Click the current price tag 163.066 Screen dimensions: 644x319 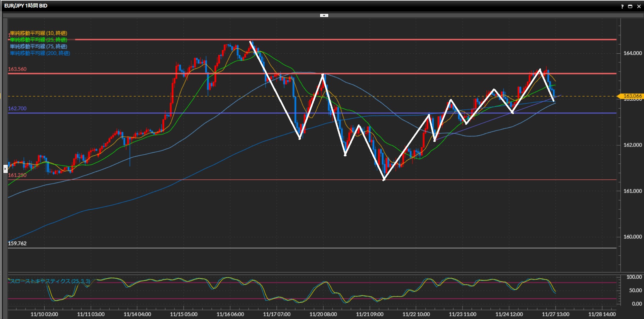pyautogui.click(x=632, y=96)
